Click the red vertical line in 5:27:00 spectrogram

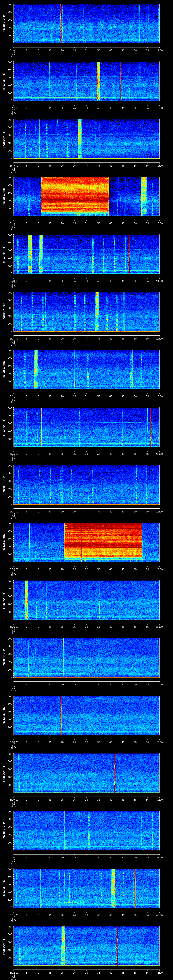[x=63, y=657]
